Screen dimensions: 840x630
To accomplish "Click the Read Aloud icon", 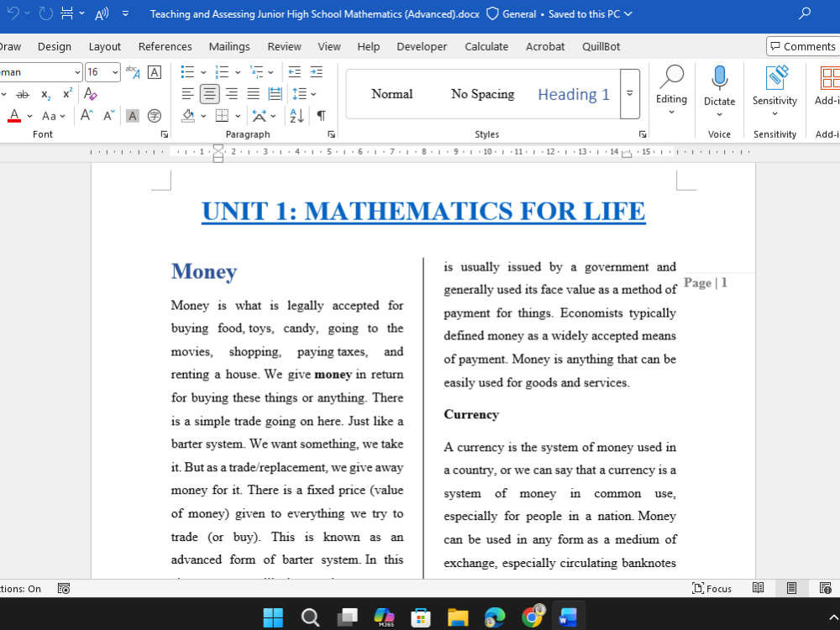I will [102, 14].
